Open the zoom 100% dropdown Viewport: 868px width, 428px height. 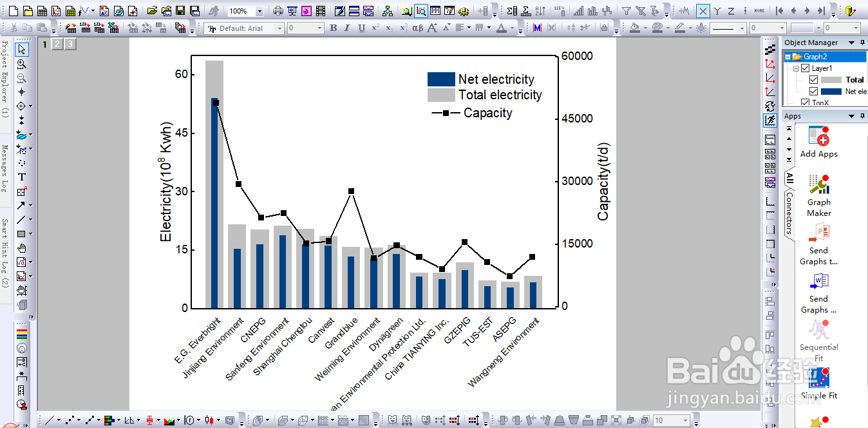(259, 11)
